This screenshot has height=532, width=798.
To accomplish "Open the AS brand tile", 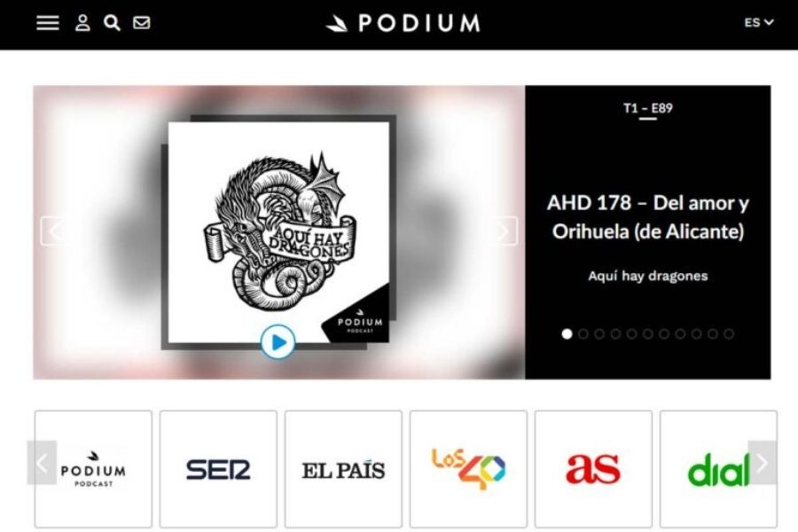I will pos(593,469).
